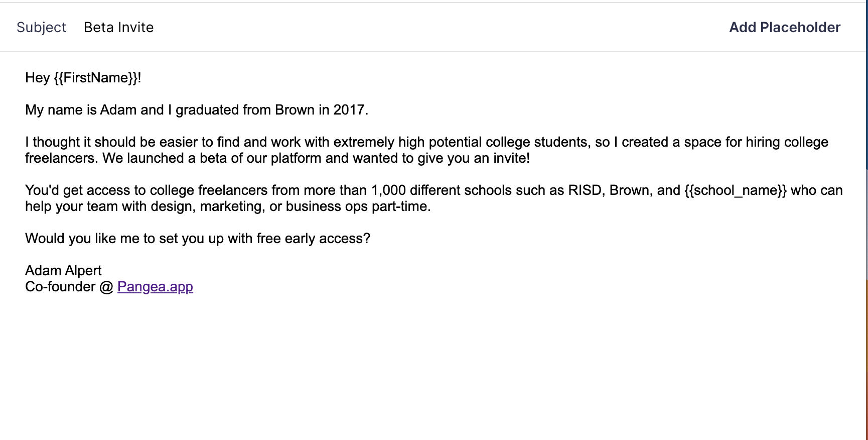Click the Beta Invite subject field
Screen dimensions: 868x440
tap(119, 27)
